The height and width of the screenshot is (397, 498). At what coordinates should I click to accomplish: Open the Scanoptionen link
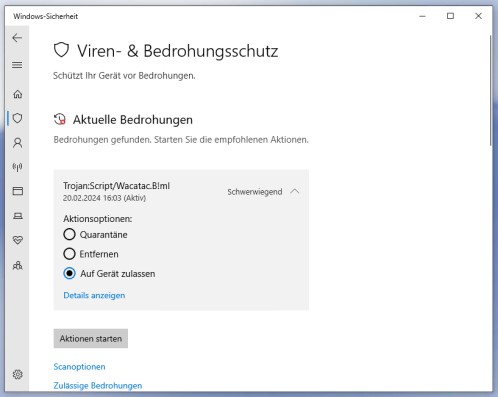[79, 367]
